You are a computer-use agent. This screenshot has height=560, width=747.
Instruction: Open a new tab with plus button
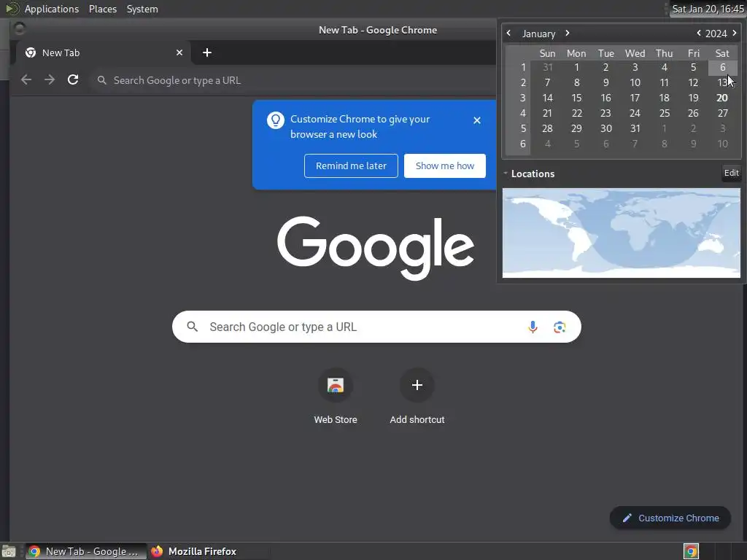click(206, 52)
